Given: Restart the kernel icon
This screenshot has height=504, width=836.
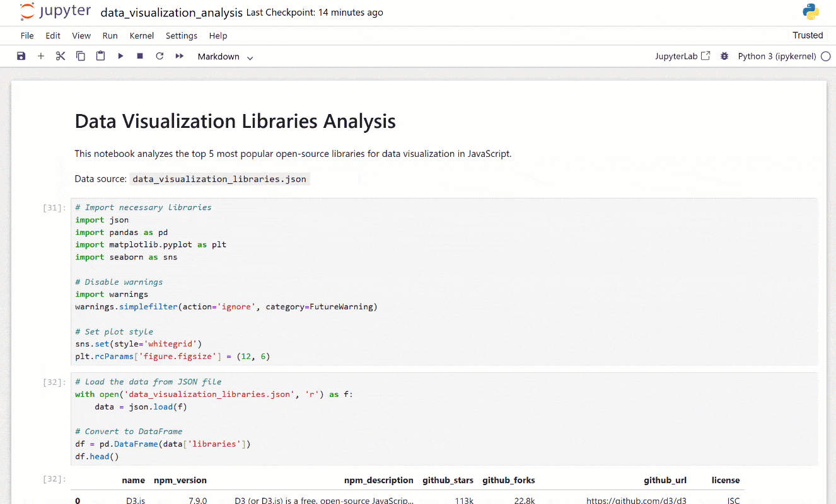Looking at the screenshot, I should tap(160, 56).
